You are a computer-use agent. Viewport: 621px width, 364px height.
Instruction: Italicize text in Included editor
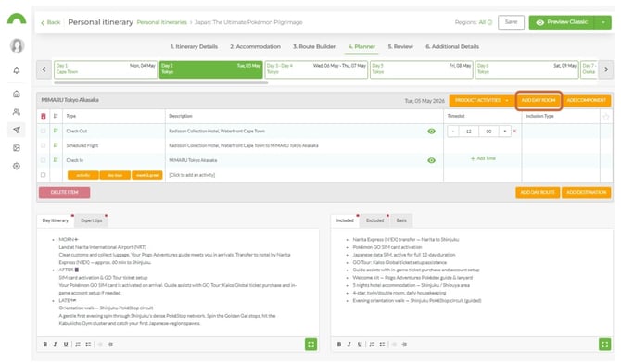pos(349,345)
